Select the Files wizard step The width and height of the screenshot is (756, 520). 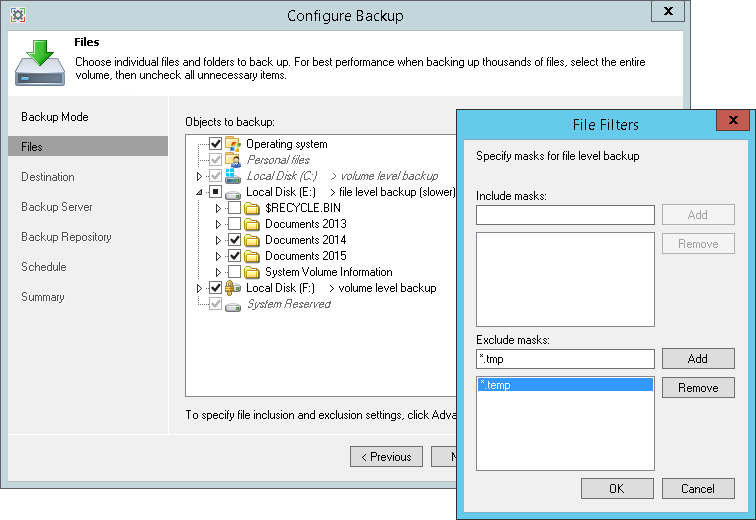coord(88,147)
